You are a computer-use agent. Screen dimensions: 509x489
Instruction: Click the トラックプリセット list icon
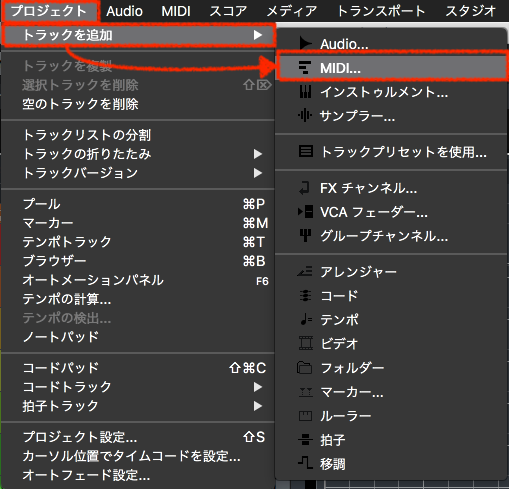click(306, 151)
